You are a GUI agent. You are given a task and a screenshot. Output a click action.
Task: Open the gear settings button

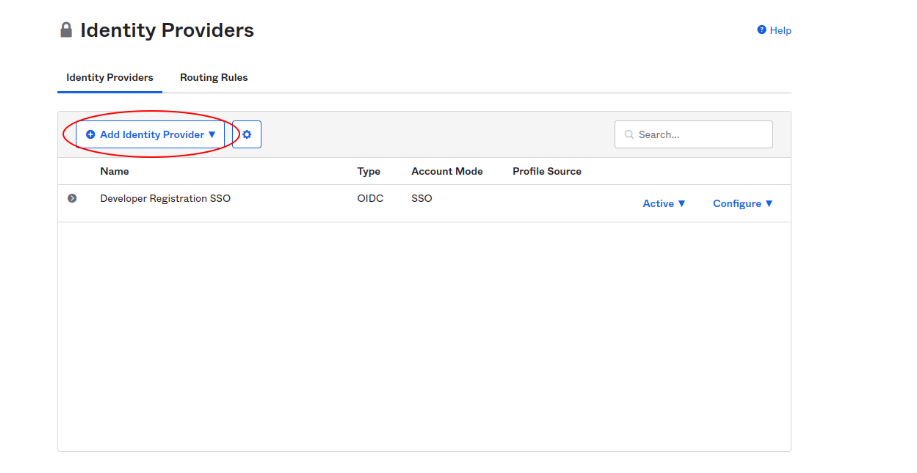[247, 134]
